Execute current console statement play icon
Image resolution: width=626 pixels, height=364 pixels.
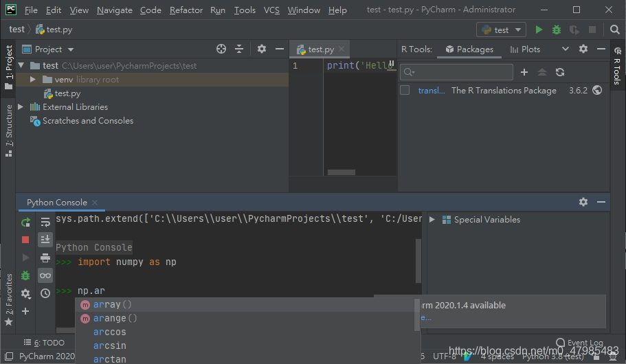(25, 258)
